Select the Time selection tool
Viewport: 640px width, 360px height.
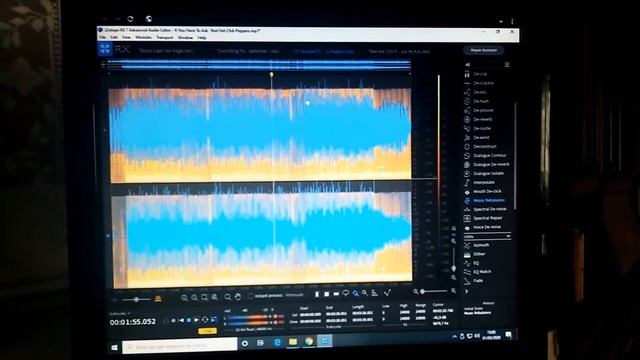point(317,293)
